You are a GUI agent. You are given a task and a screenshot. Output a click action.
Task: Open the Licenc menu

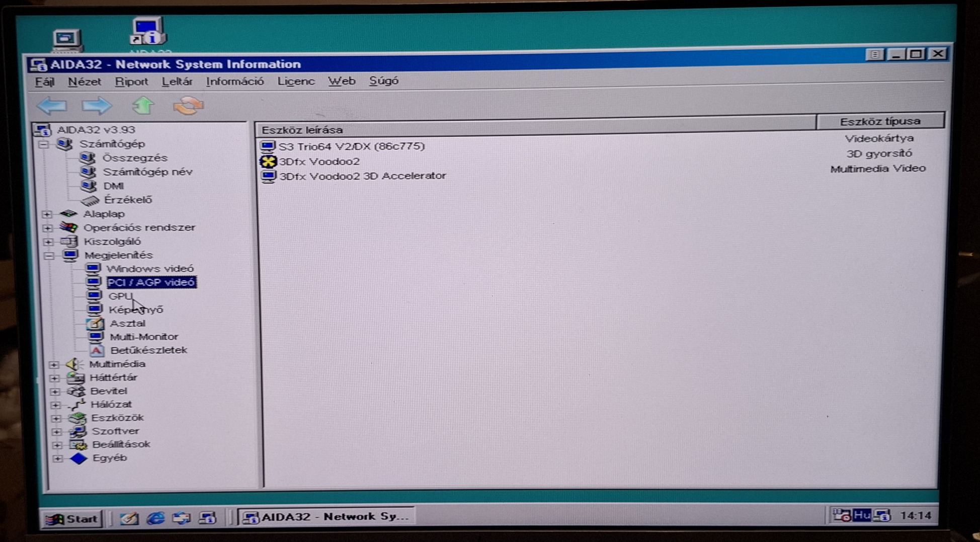pos(296,81)
